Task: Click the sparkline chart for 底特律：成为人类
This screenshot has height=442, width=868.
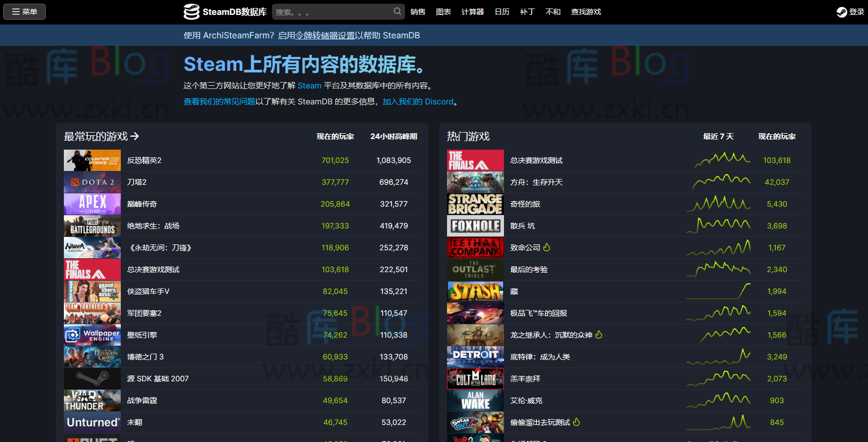Action: (718, 356)
